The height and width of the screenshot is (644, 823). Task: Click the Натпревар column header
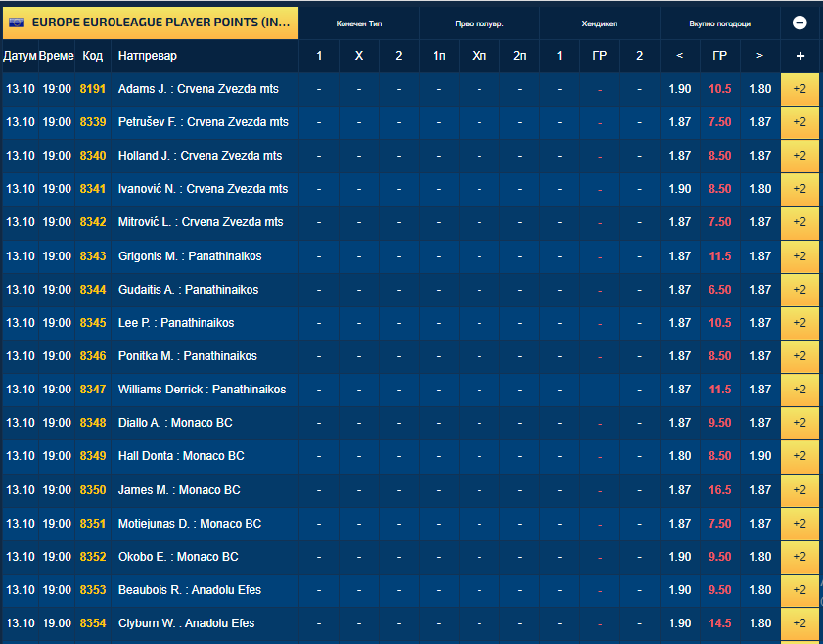(206, 56)
